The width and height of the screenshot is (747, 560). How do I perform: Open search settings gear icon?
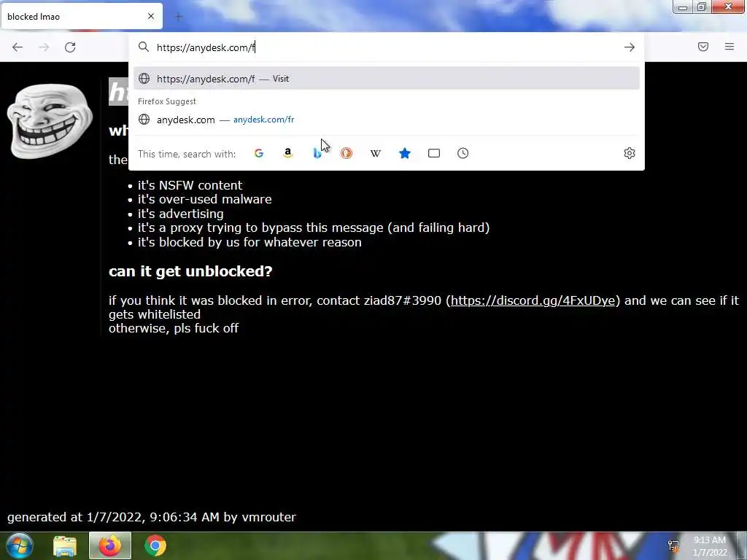coord(630,153)
